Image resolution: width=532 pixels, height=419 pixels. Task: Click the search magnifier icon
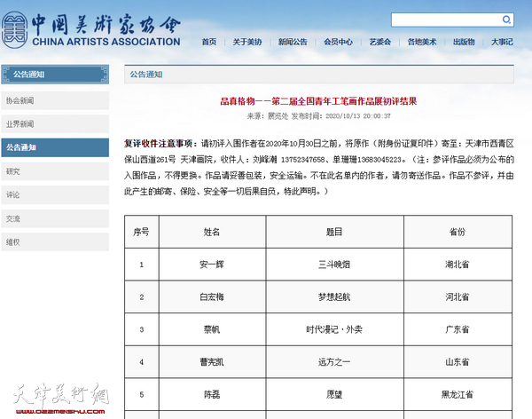[506, 20]
